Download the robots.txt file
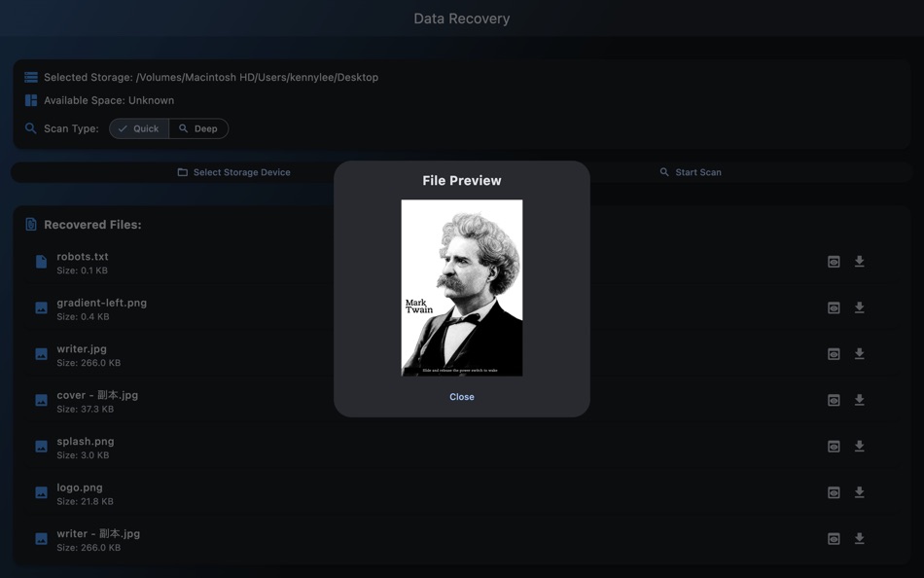The height and width of the screenshot is (578, 924). (859, 262)
